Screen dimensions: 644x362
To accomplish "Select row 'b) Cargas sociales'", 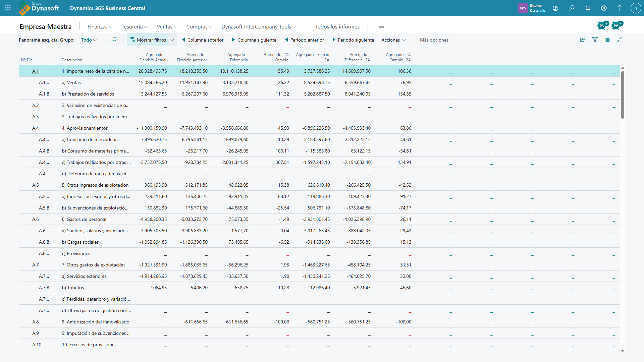I will pos(319,242).
